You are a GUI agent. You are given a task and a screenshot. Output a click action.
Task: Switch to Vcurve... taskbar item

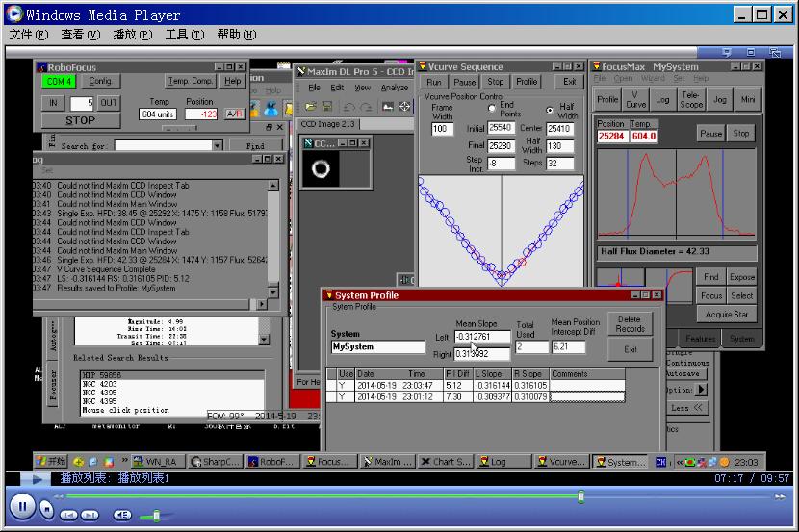pos(561,461)
